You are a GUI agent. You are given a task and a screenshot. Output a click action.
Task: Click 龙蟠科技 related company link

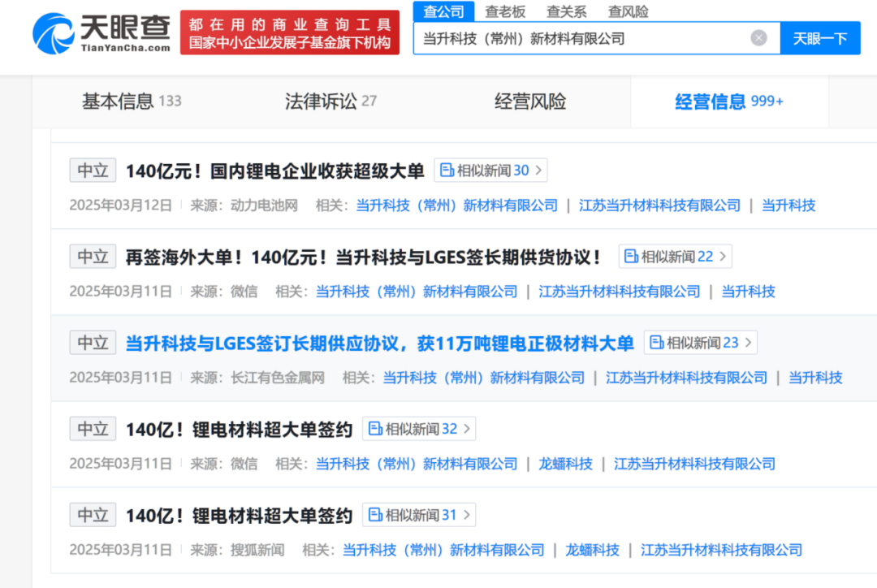tap(566, 464)
